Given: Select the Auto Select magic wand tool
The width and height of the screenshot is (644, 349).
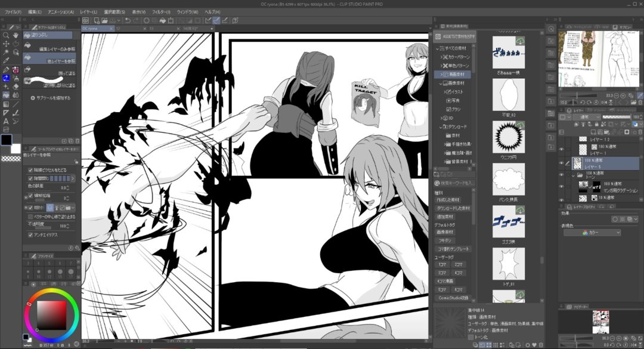Looking at the screenshot, I should point(6,52).
